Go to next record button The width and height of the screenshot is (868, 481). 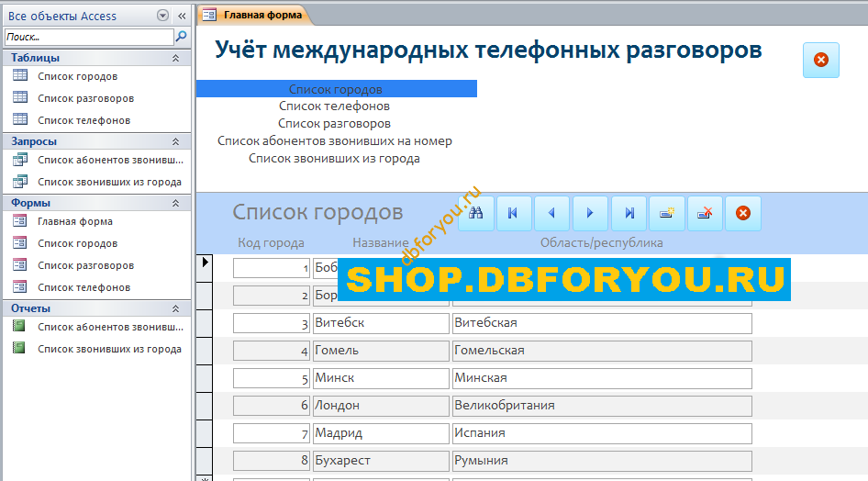point(590,213)
